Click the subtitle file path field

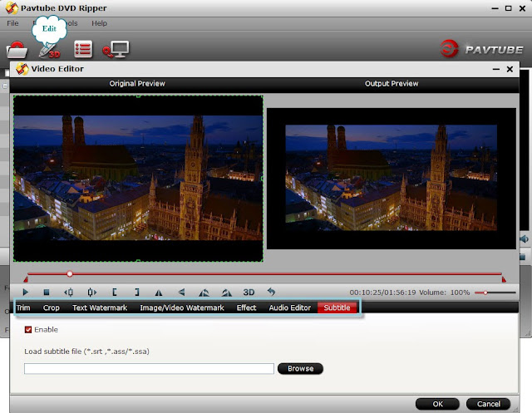pos(149,369)
